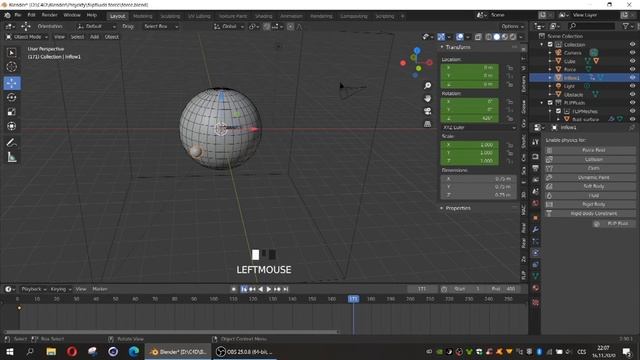The image size is (640, 360).
Task: Open the viewport Add menu
Action: [94, 37]
